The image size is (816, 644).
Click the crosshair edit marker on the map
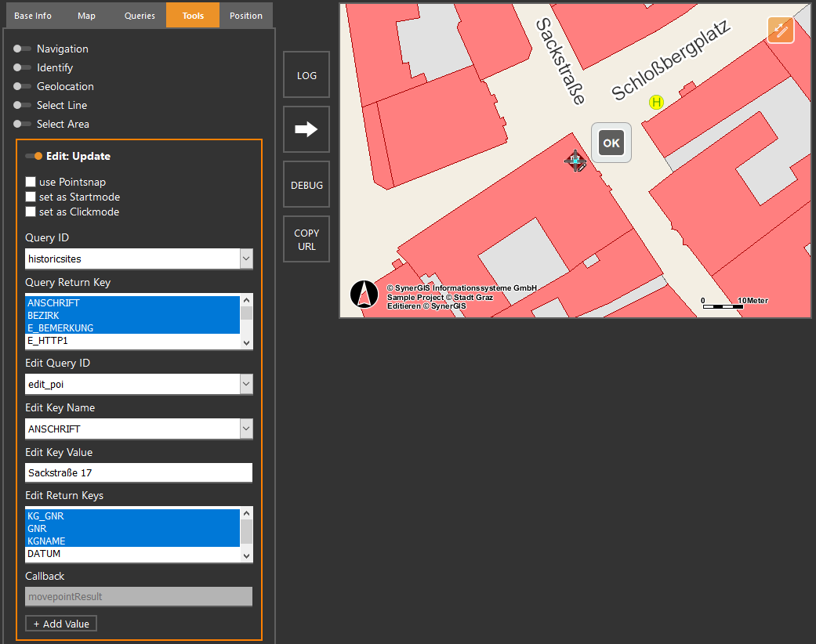coord(575,161)
